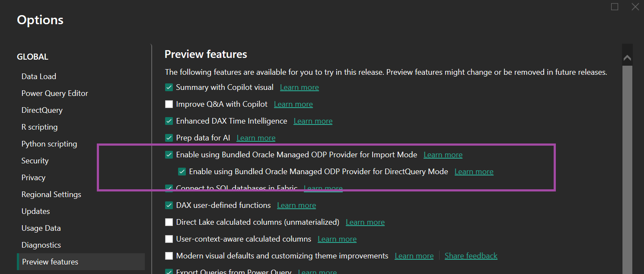Image resolution: width=644 pixels, height=274 pixels.
Task: Toggle Oracle ODP Provider for Import Mode
Action: pyautogui.click(x=169, y=155)
